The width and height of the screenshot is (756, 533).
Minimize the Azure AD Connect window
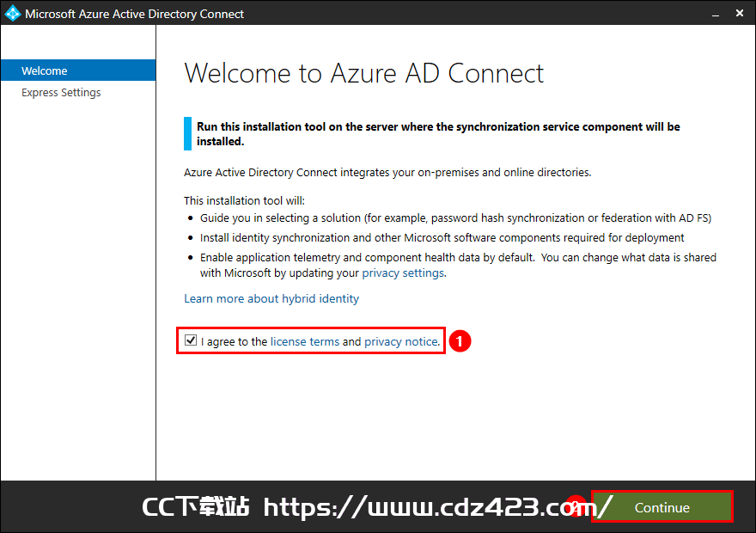pyautogui.click(x=716, y=14)
